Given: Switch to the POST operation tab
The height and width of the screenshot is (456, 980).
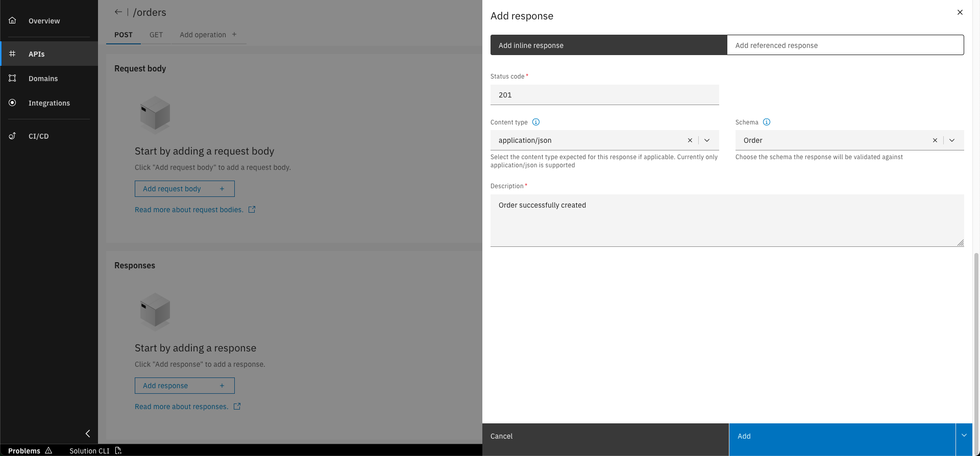Looking at the screenshot, I should (124, 35).
